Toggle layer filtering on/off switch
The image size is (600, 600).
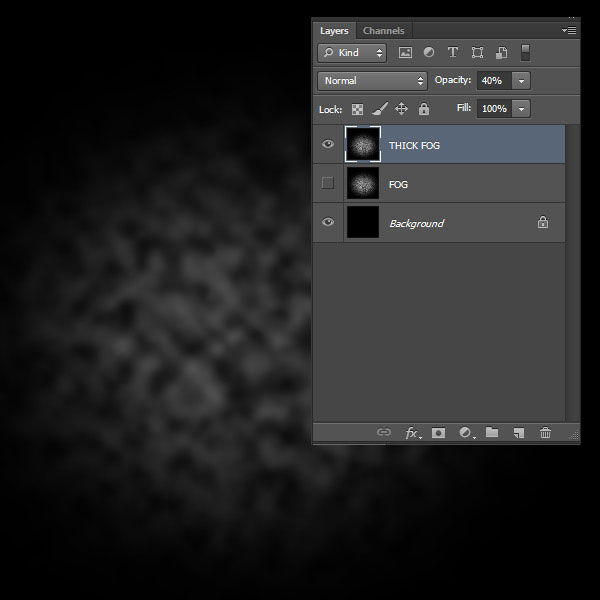(x=525, y=52)
